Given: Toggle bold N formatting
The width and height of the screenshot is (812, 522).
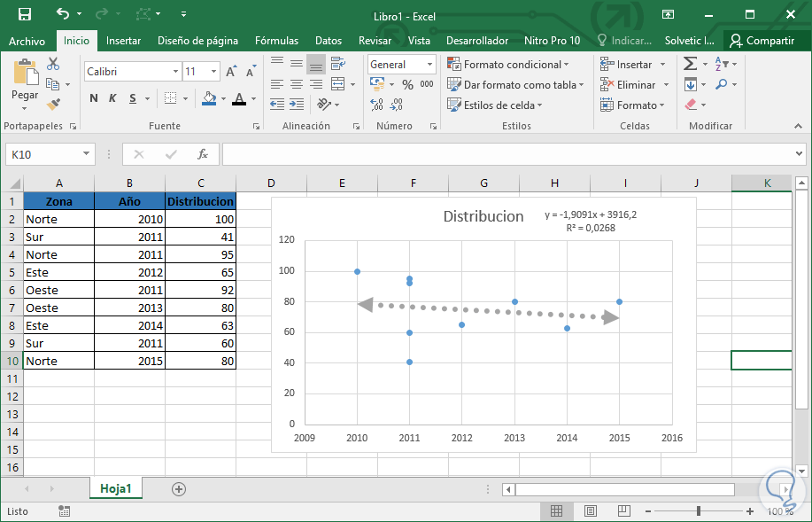Looking at the screenshot, I should [94, 98].
